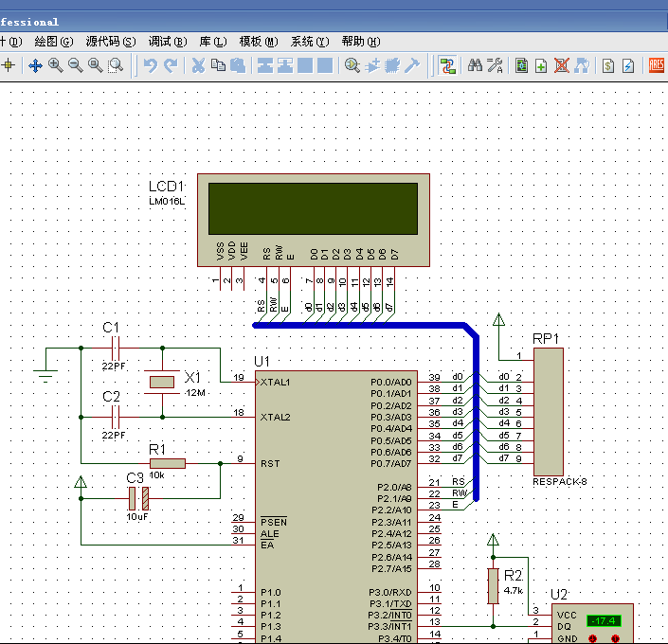Select capacitor C2 22PF

tap(115, 417)
